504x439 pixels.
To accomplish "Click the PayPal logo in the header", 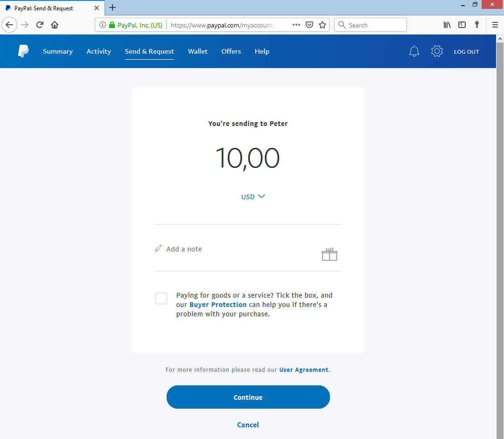I will point(23,51).
